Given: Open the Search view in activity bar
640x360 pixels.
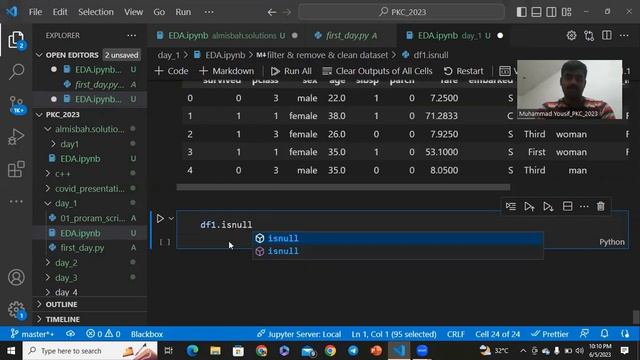Looking at the screenshot, I should pos(16,72).
